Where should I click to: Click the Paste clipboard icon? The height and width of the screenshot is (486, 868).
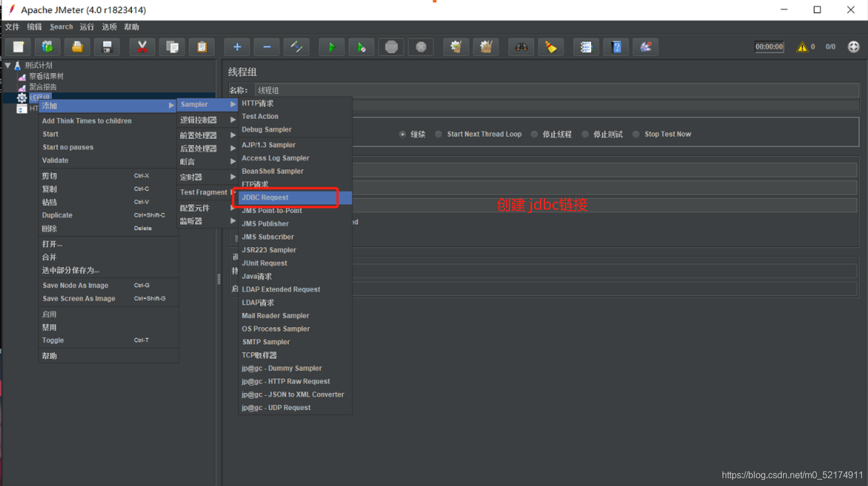tap(201, 47)
